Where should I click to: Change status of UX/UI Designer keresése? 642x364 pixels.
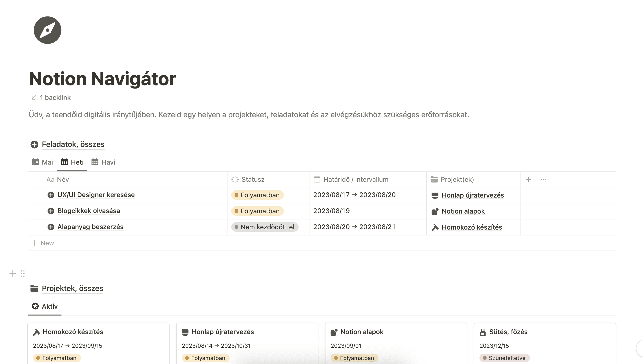[257, 195]
